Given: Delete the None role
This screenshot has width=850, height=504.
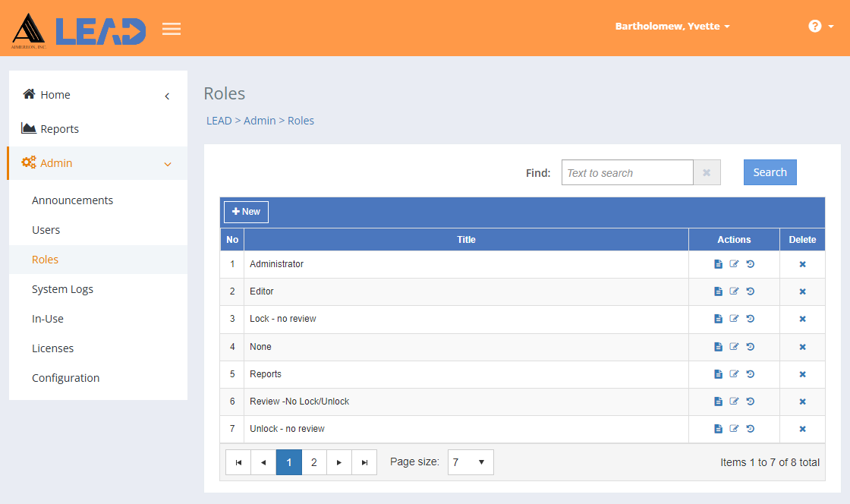Looking at the screenshot, I should (x=802, y=347).
